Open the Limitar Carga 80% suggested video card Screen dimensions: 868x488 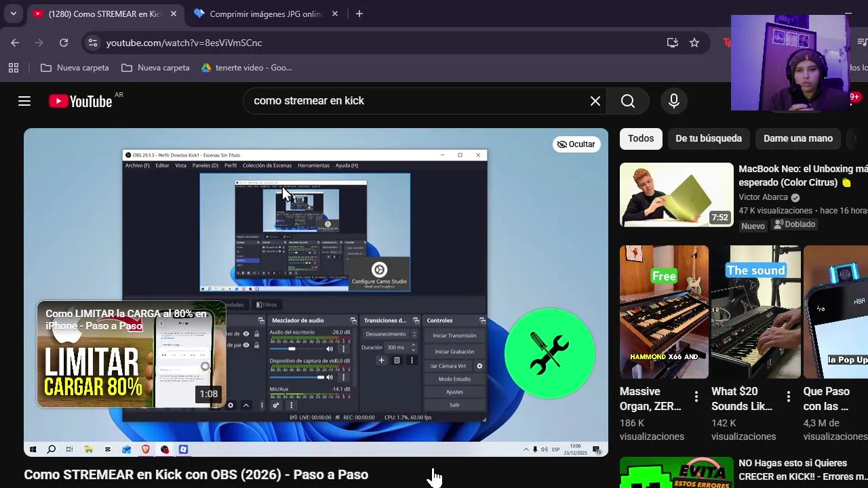(132, 354)
